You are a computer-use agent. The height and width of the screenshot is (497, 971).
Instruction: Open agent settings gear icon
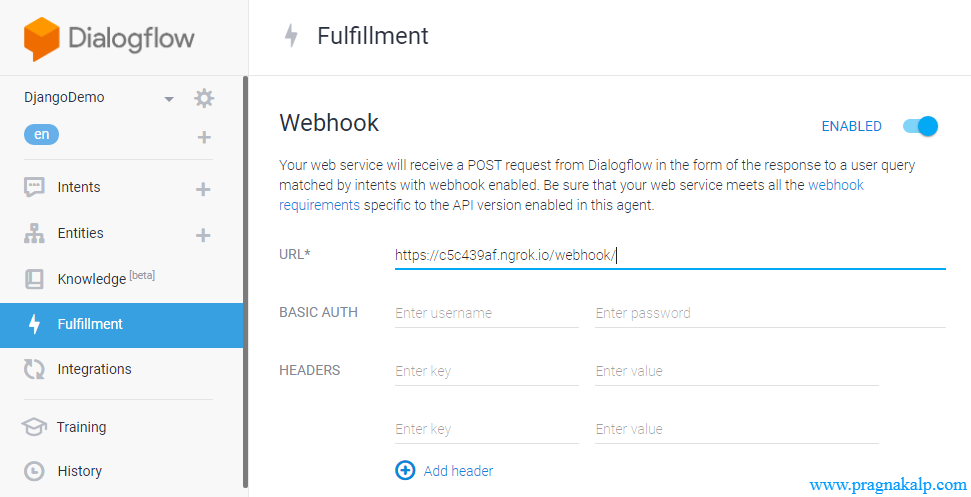coord(204,98)
